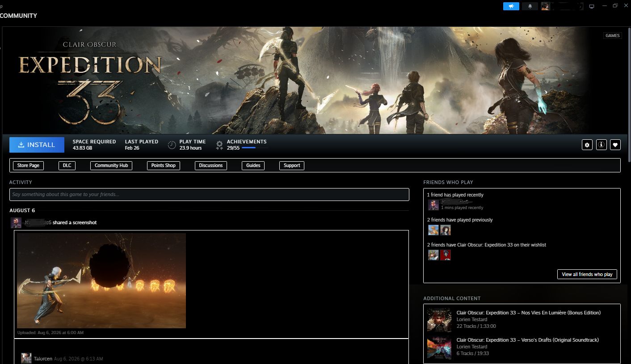Click the achievements progress bar

click(x=255, y=148)
